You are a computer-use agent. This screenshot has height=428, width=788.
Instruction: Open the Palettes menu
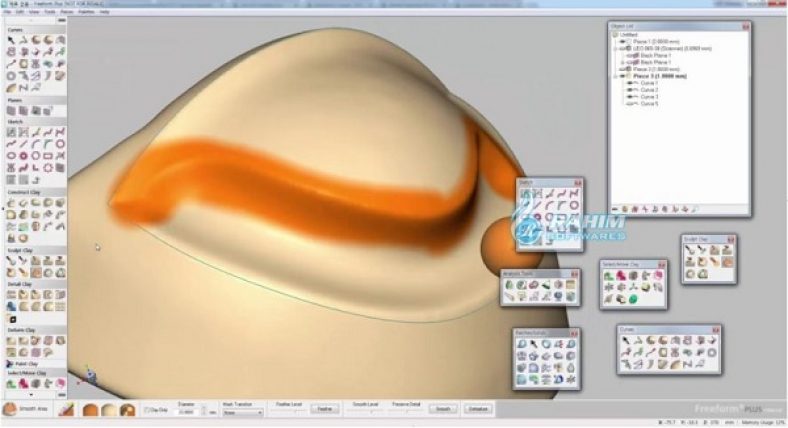86,12
